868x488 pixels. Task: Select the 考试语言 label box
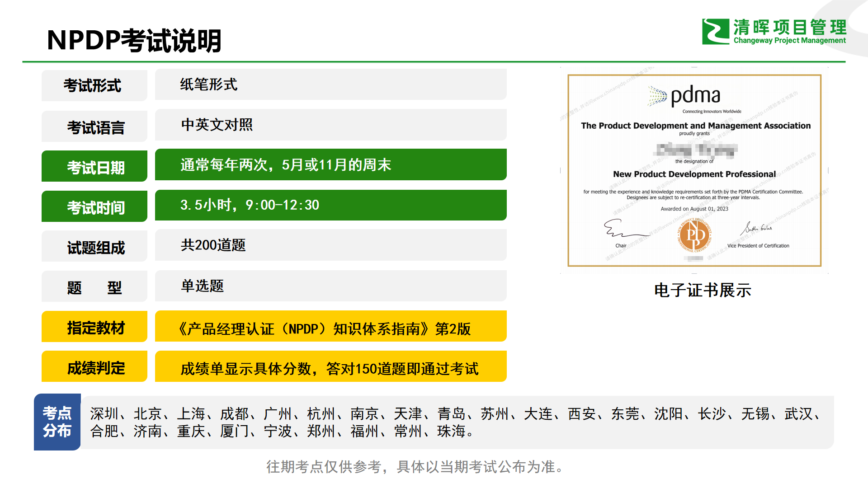(94, 127)
